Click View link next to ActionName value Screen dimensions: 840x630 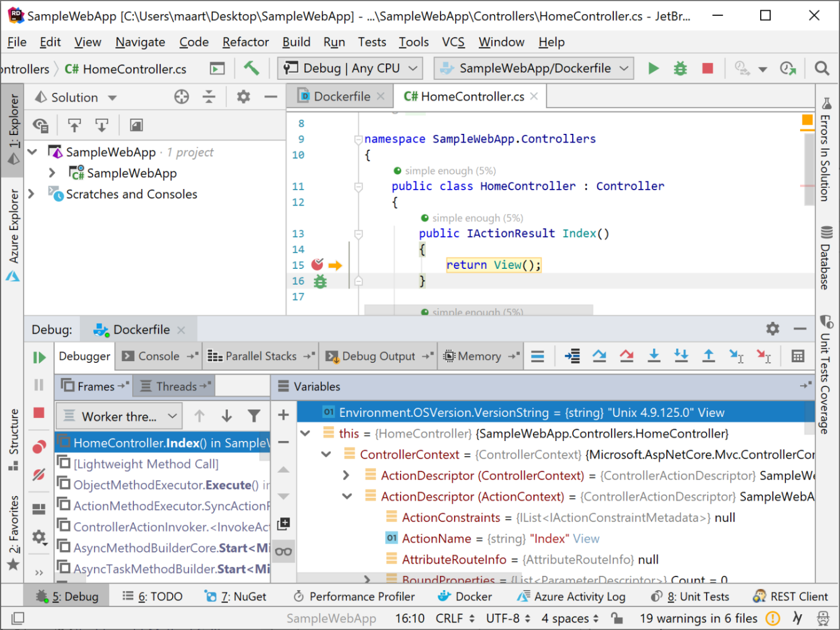click(586, 539)
